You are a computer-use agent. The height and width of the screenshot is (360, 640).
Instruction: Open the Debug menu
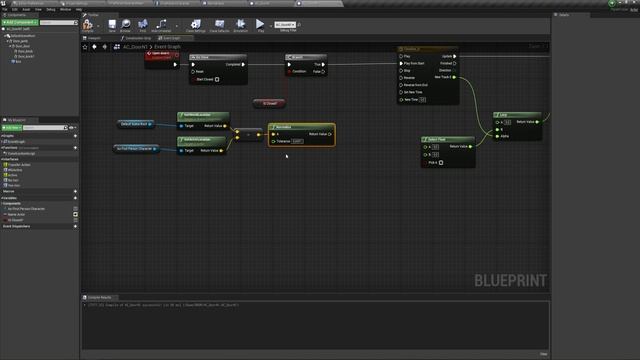click(51, 9)
